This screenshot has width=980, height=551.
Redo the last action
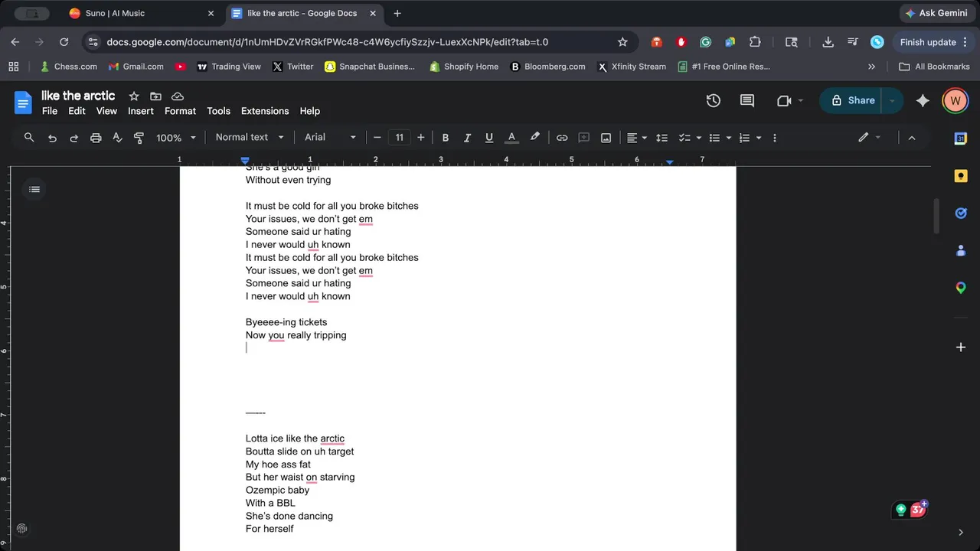pos(74,138)
